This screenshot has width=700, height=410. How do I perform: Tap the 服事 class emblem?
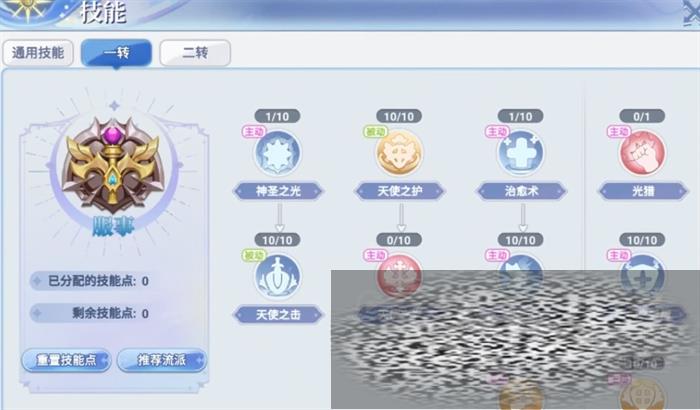[113, 166]
